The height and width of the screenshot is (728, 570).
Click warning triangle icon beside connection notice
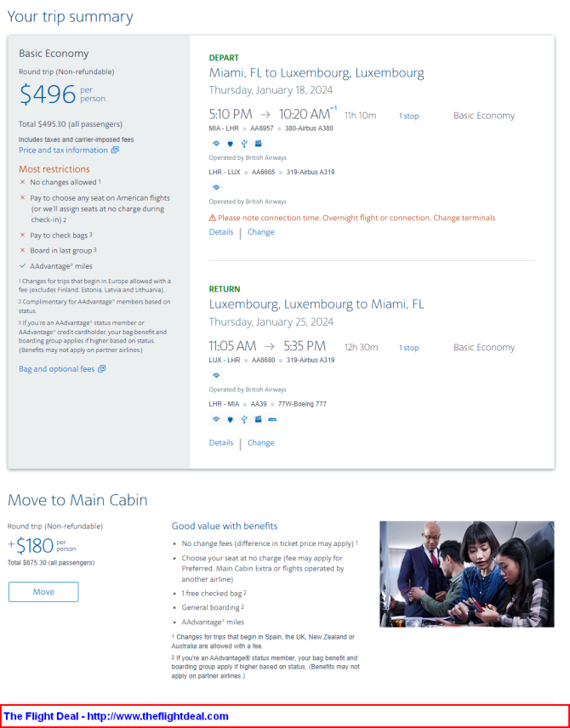[x=213, y=218]
